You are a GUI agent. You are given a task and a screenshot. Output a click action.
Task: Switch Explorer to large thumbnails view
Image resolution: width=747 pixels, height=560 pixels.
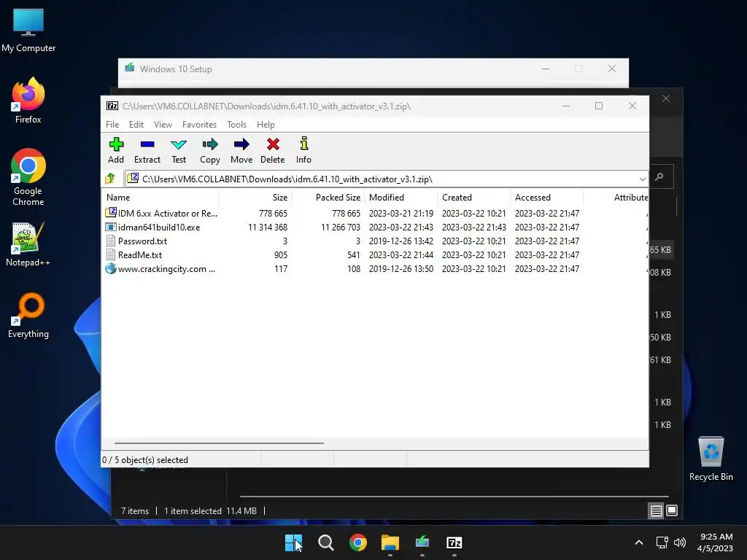pyautogui.click(x=672, y=511)
